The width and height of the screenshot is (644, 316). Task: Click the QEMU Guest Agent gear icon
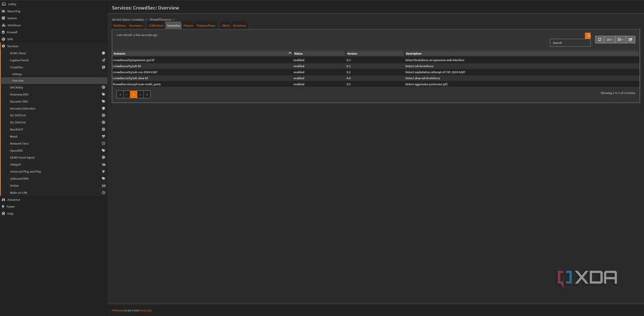[x=103, y=157]
